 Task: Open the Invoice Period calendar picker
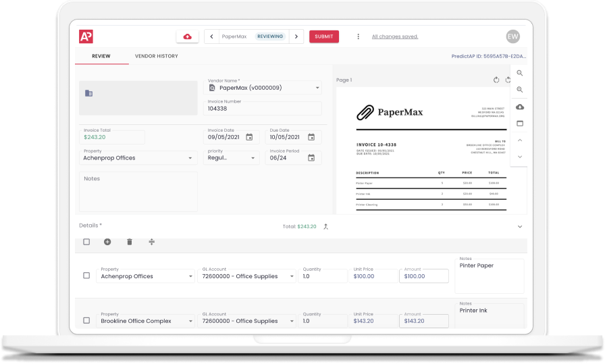pos(311,158)
